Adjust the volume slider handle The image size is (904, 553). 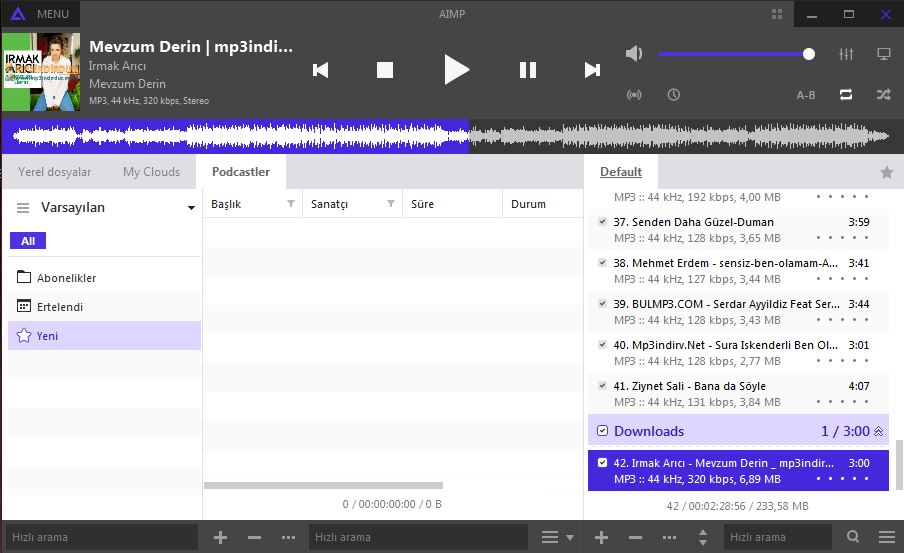(809, 54)
